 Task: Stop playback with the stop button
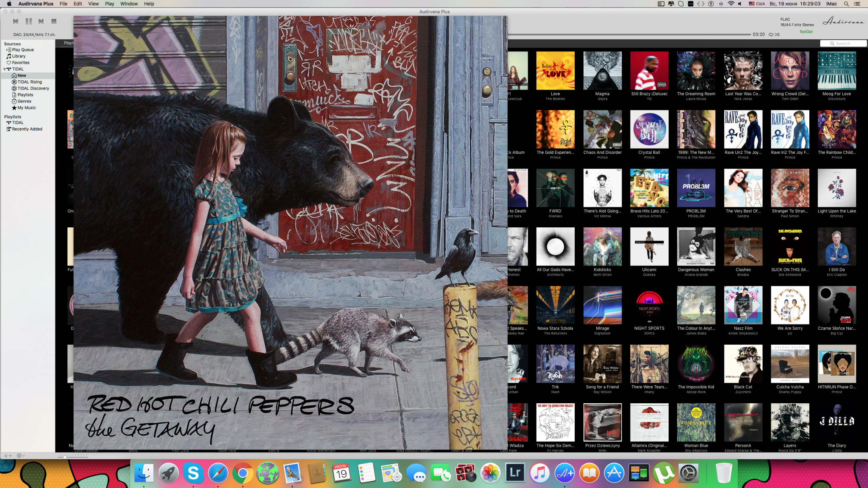pos(54,21)
